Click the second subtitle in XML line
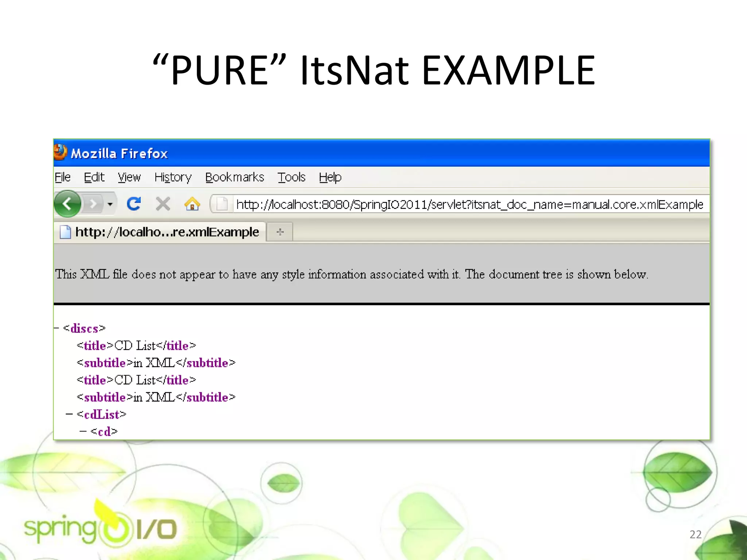 [x=156, y=397]
